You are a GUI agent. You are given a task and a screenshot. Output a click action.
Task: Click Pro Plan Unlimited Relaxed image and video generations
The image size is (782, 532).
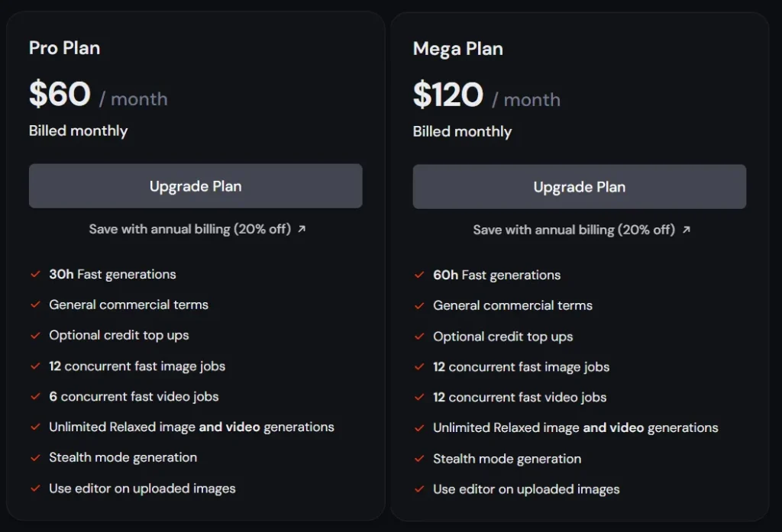tap(192, 427)
